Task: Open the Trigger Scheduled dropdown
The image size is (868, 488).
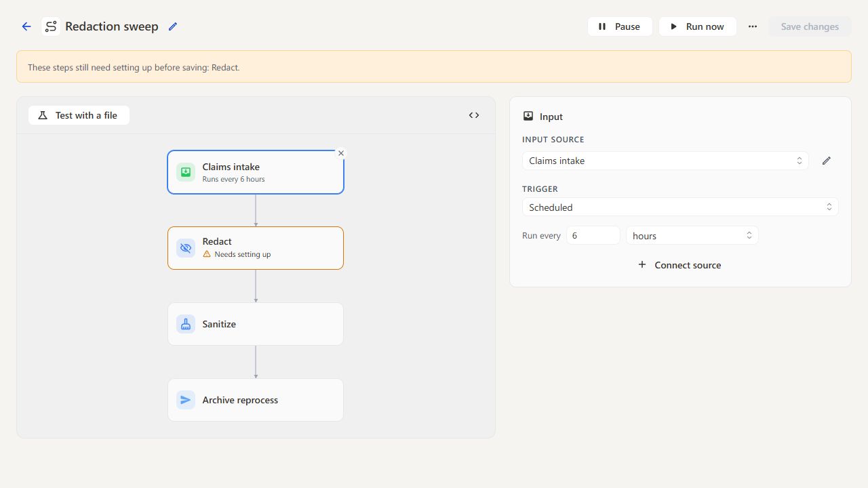Action: [x=680, y=207]
